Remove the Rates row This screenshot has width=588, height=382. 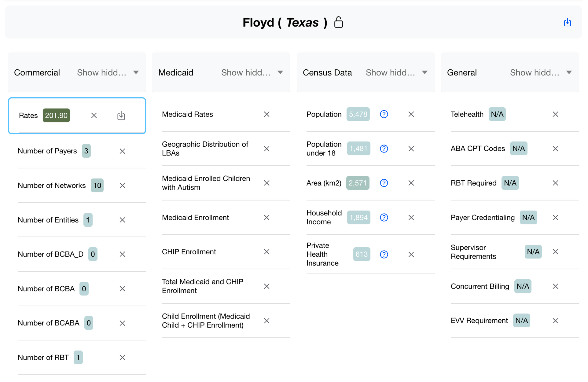tap(94, 116)
